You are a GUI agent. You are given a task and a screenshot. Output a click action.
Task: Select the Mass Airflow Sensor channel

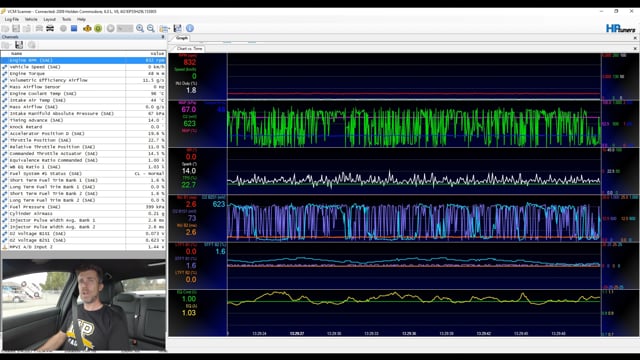pyautogui.click(x=83, y=87)
